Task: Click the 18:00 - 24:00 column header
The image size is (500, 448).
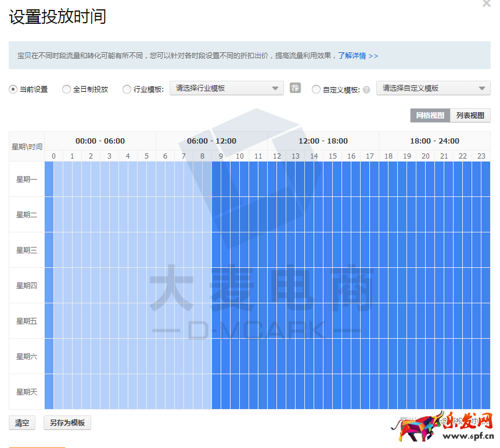Action: [434, 141]
